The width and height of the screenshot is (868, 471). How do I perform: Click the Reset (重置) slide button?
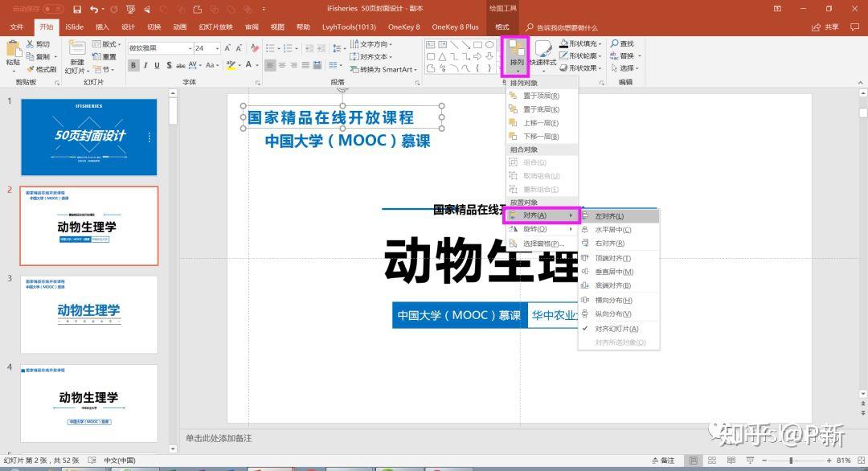[104, 56]
